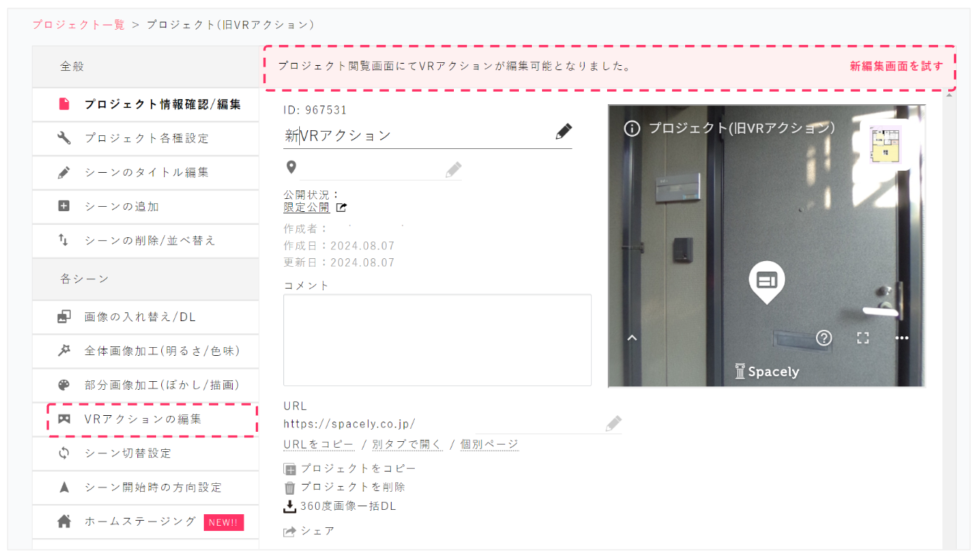The image size is (980, 554).
Task: Open シーン切替設定 menu item
Action: pos(145,453)
